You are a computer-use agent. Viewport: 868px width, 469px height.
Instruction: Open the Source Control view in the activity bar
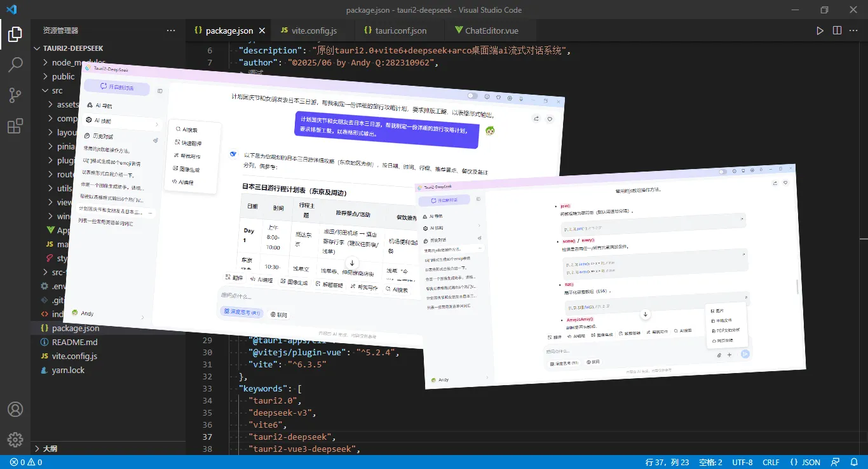tap(15, 95)
